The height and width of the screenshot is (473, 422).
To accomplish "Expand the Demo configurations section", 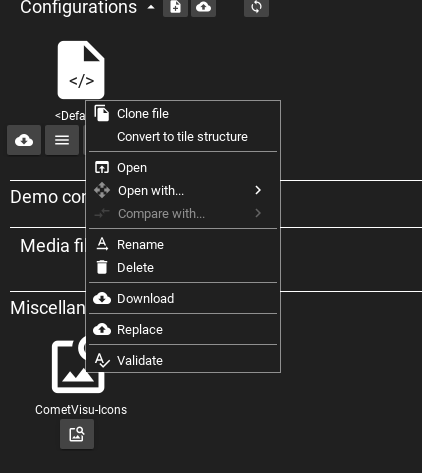I will pyautogui.click(x=48, y=197).
